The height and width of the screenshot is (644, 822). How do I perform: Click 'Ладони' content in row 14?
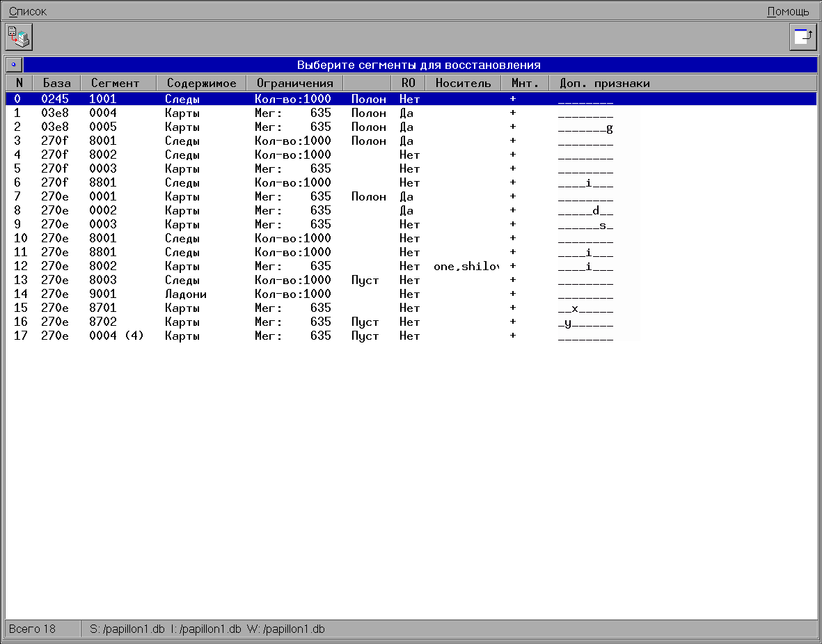[x=186, y=294]
